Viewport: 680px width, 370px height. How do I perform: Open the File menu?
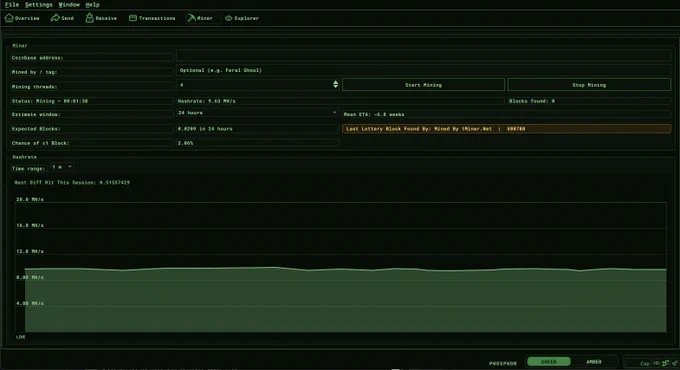pyautogui.click(x=12, y=5)
